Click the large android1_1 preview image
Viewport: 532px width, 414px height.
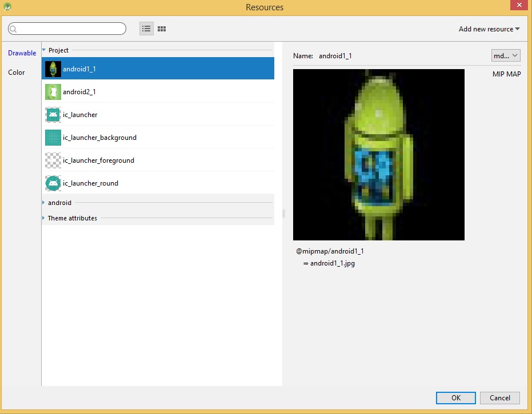[x=378, y=155]
